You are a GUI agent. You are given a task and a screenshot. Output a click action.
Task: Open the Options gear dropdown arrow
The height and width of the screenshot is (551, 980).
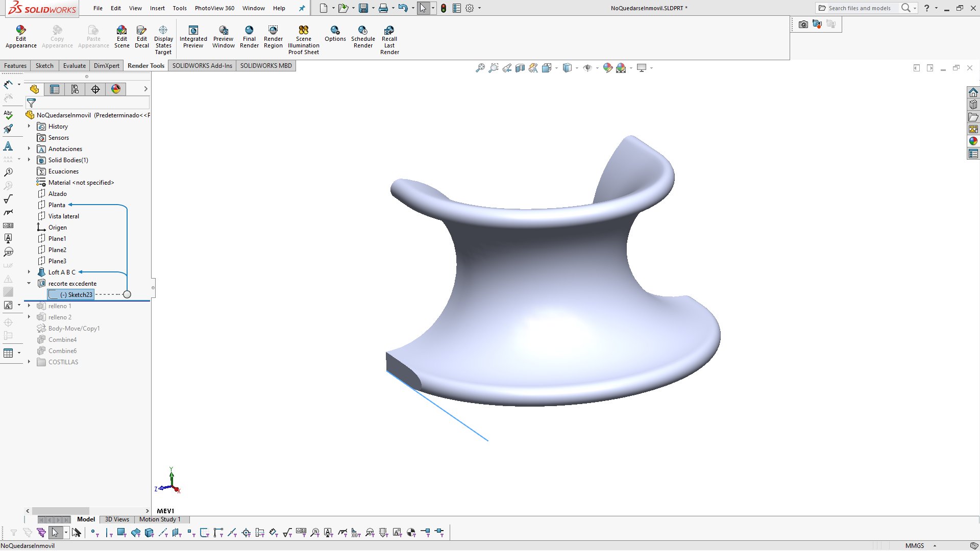[479, 8]
